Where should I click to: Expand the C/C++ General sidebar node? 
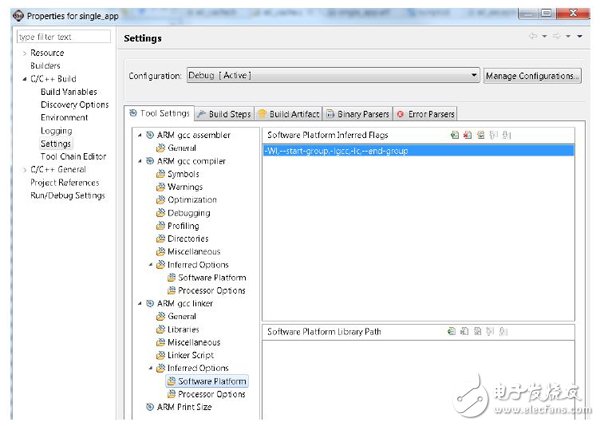pos(24,170)
